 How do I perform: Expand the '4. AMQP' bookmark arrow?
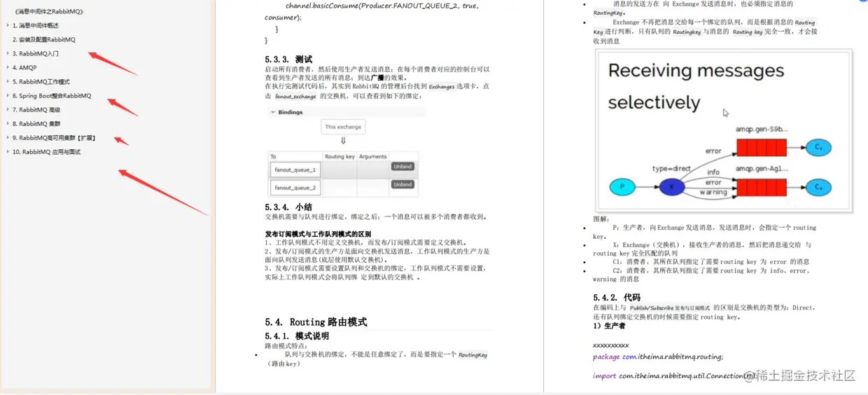pyautogui.click(x=8, y=68)
